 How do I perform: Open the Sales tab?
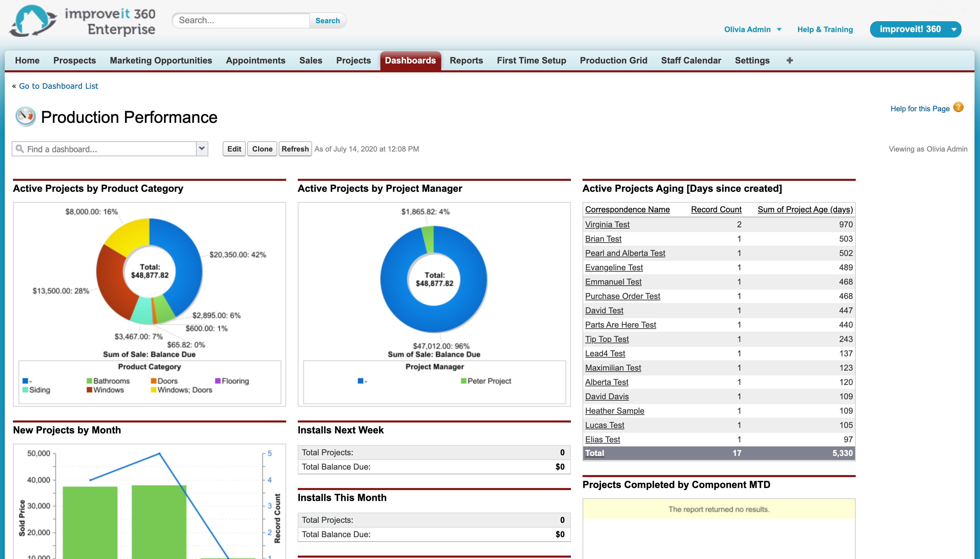click(x=310, y=60)
